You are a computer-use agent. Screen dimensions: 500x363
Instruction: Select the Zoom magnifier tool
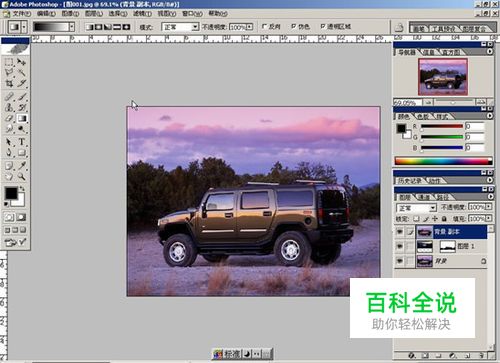22,176
